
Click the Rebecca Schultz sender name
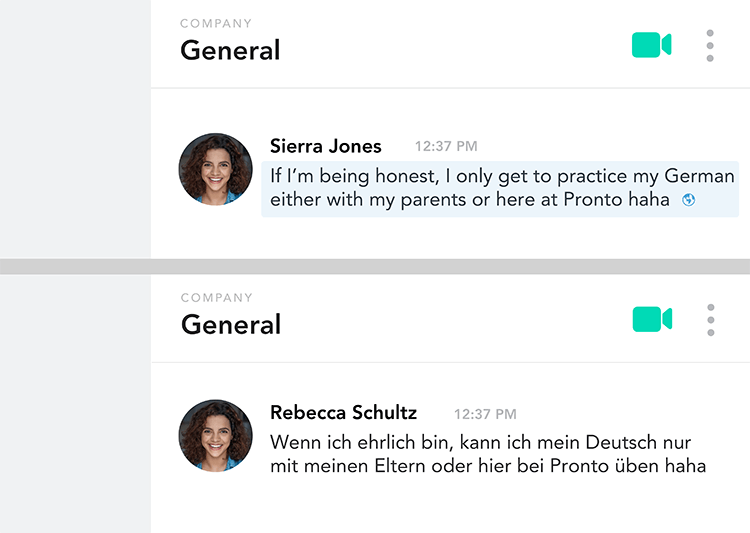(343, 412)
